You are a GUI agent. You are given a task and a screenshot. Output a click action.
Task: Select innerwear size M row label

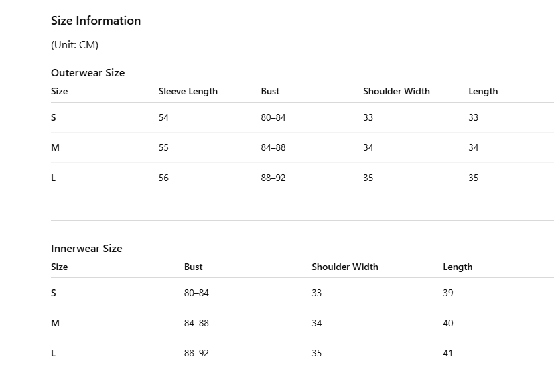pos(55,323)
